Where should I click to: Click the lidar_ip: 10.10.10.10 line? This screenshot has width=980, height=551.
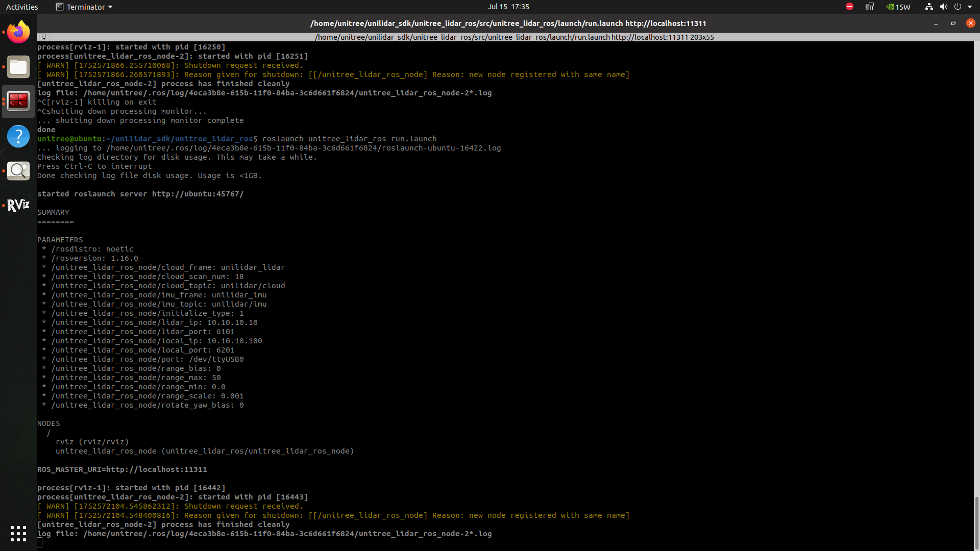150,322
